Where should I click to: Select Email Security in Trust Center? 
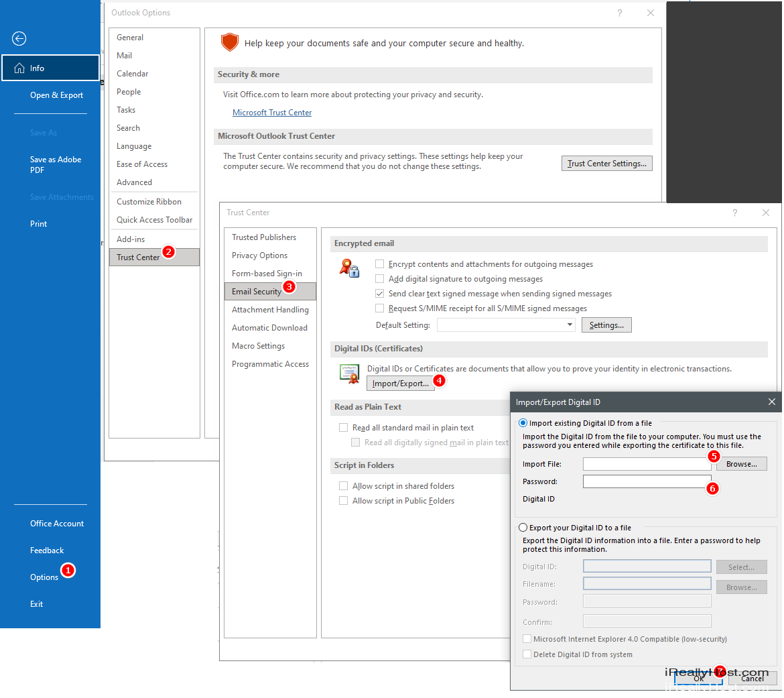tap(270, 291)
